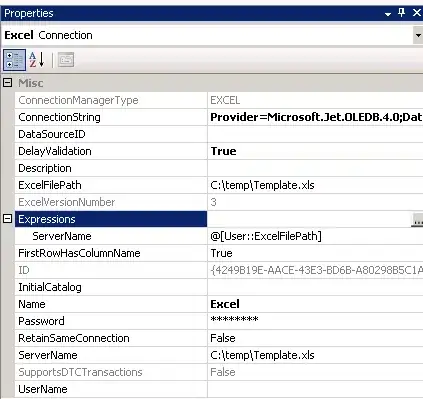Select the RetainSameConnection property name
The image size is (423, 399).
pos(74,338)
